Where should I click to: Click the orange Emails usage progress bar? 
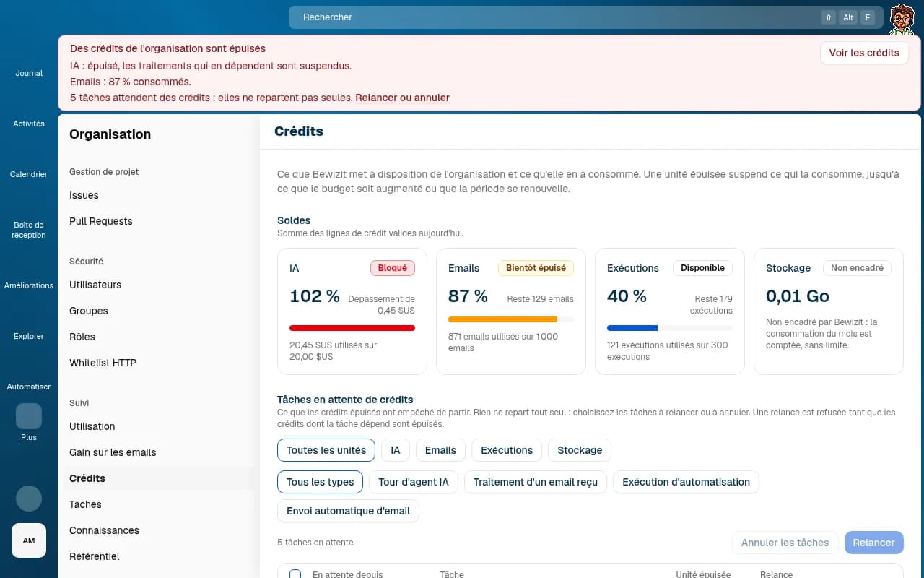[511, 319]
